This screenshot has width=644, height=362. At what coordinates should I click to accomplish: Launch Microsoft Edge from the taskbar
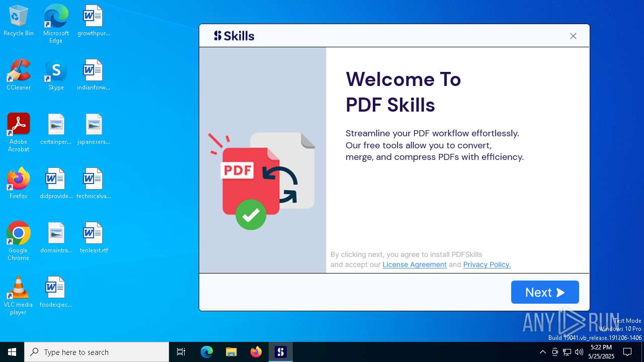click(x=207, y=352)
